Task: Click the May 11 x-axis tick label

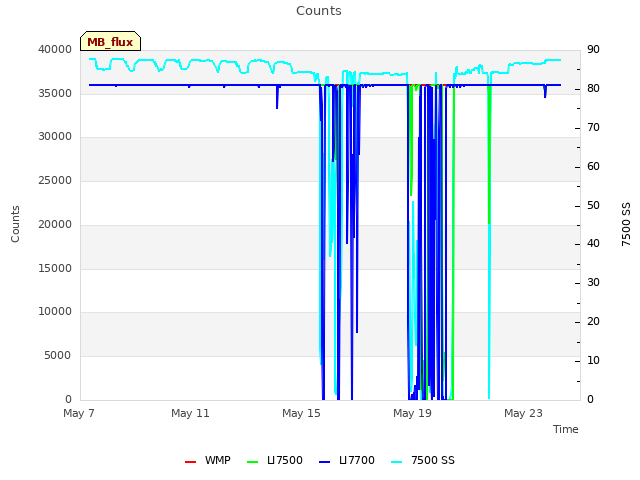Action: 190,413
